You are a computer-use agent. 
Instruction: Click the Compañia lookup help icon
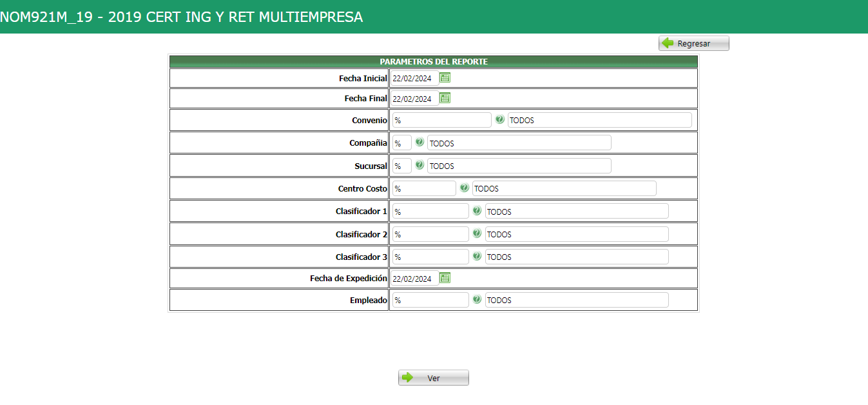pos(420,143)
